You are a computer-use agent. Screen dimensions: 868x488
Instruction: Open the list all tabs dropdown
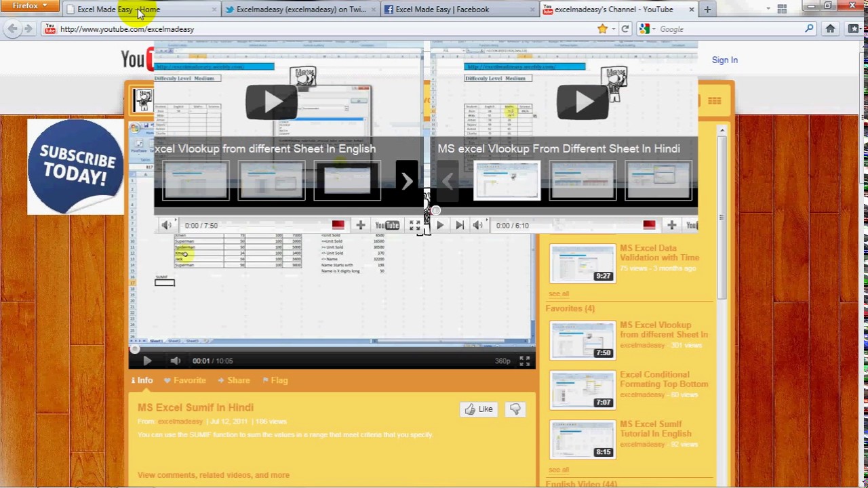tap(768, 9)
